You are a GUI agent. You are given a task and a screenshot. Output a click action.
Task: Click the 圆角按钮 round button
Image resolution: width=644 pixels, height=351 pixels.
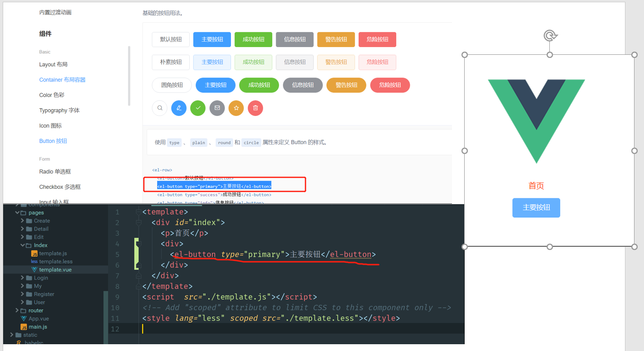[x=172, y=85]
